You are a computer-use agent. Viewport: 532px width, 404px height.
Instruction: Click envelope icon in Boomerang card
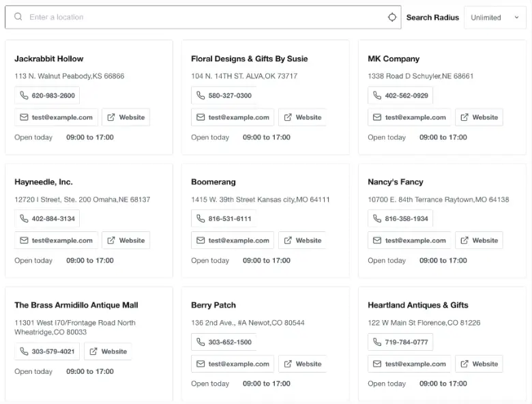(201, 240)
